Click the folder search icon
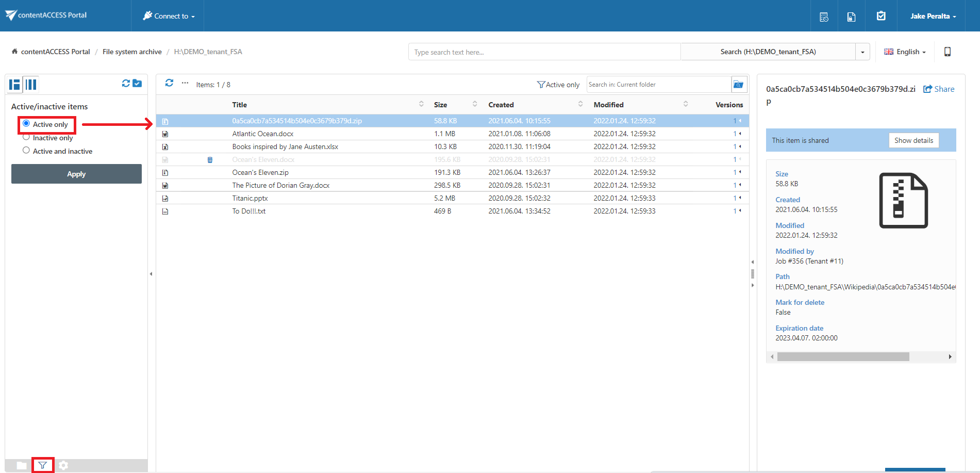The image size is (980, 473). point(738,85)
